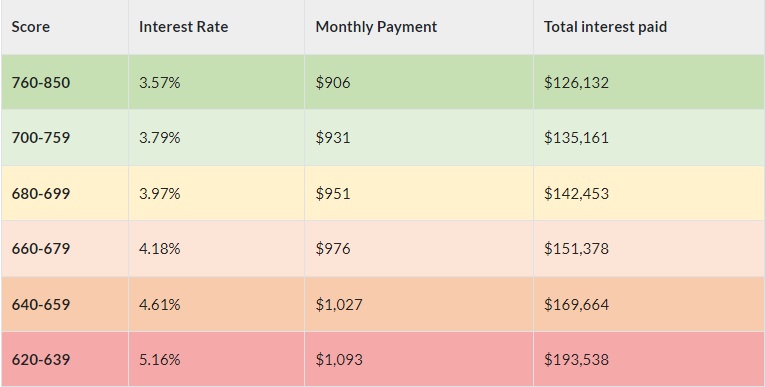Select the Monthly Payment column header
765x387 pixels.
click(419, 27)
